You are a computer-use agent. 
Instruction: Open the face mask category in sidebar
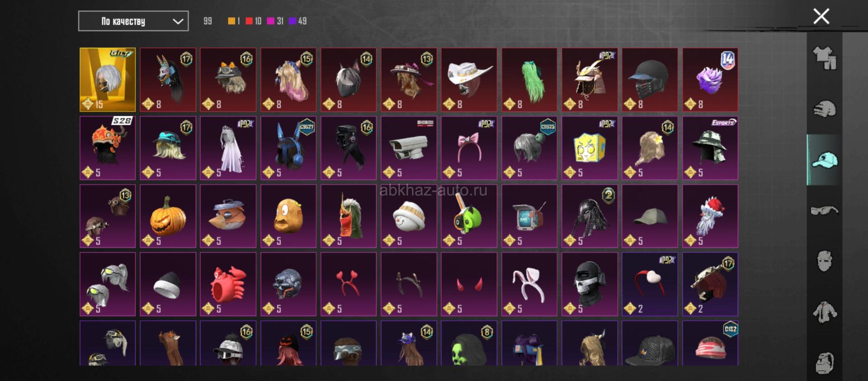tap(825, 261)
